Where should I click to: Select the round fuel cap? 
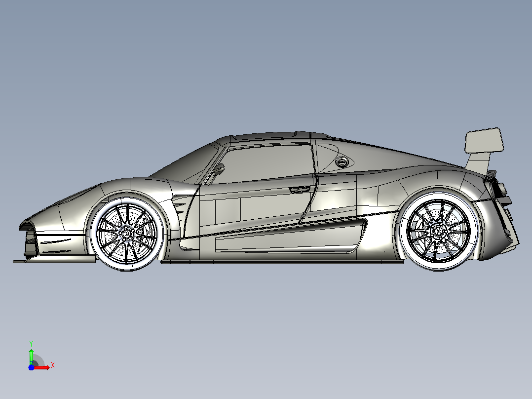(342, 162)
